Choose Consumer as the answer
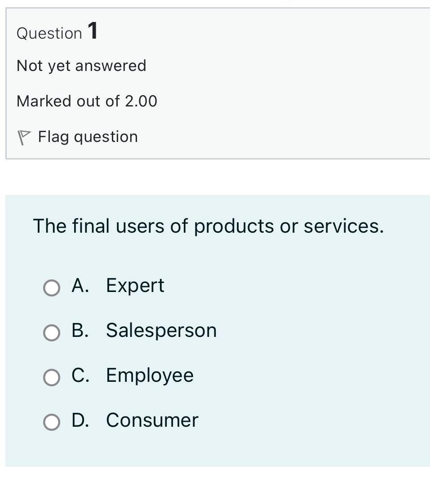Image resolution: width=430 pixels, height=504 pixels. tap(152, 421)
